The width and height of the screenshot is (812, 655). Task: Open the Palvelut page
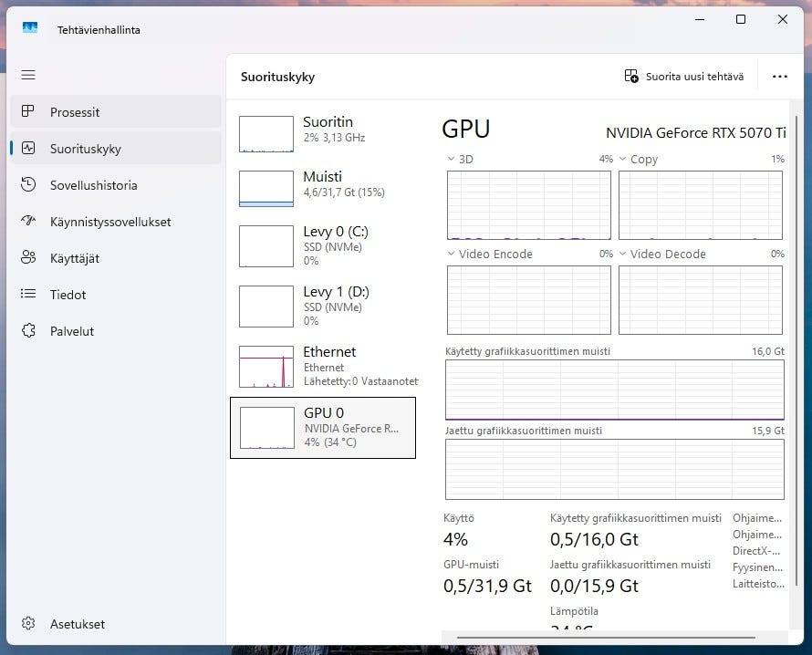click(116, 331)
